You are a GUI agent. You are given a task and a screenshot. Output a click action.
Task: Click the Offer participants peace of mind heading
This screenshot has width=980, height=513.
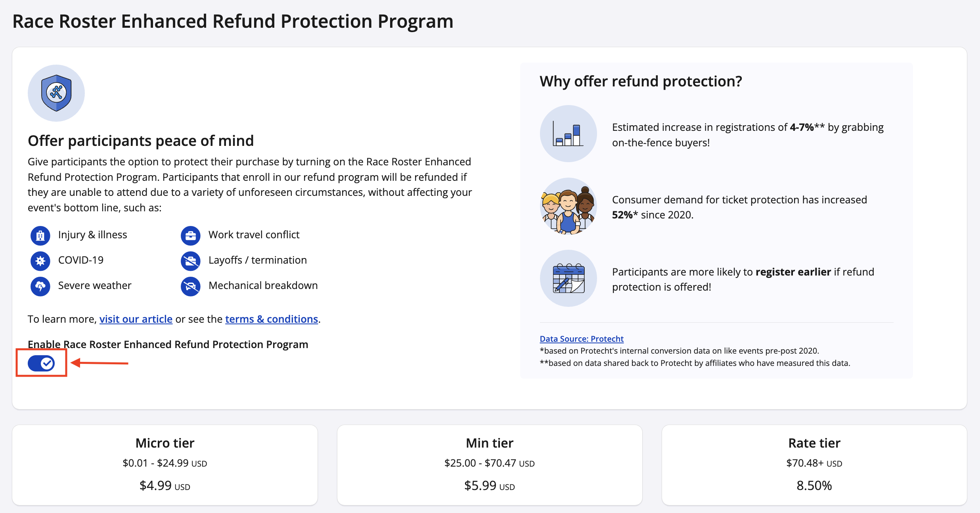[x=141, y=141]
